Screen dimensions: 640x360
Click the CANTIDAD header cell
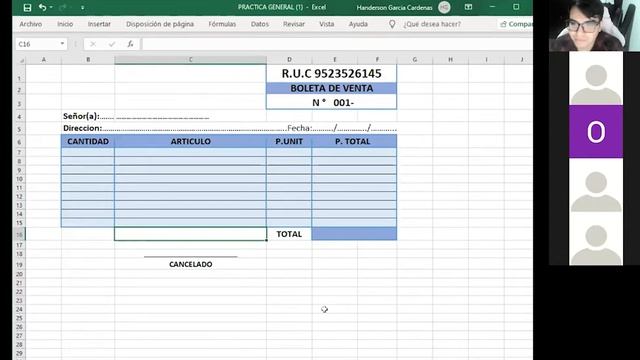point(88,141)
